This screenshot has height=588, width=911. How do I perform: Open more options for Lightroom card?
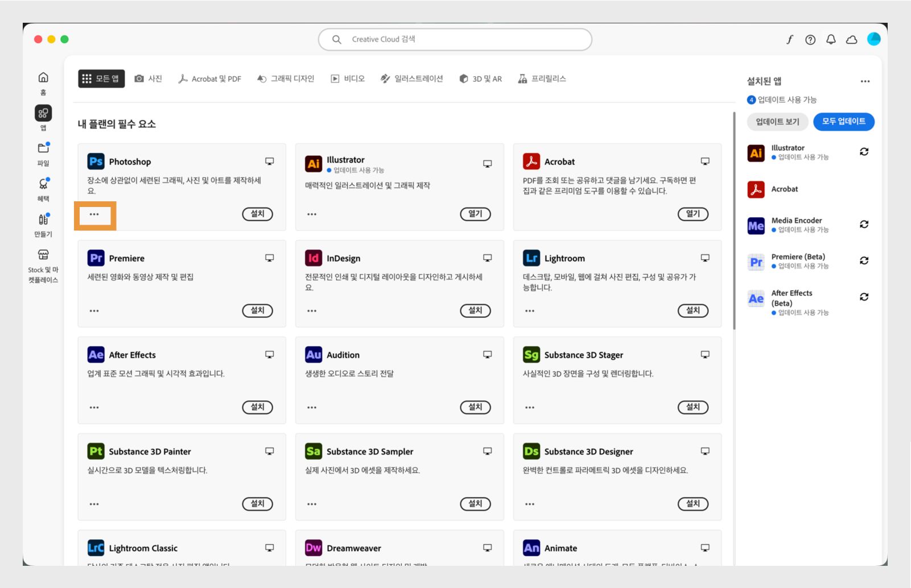pyautogui.click(x=530, y=311)
